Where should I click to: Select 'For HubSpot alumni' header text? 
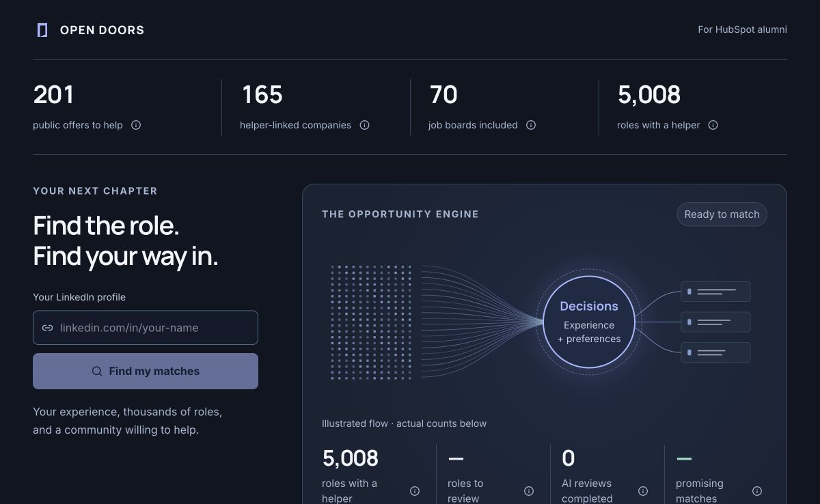[x=742, y=29]
